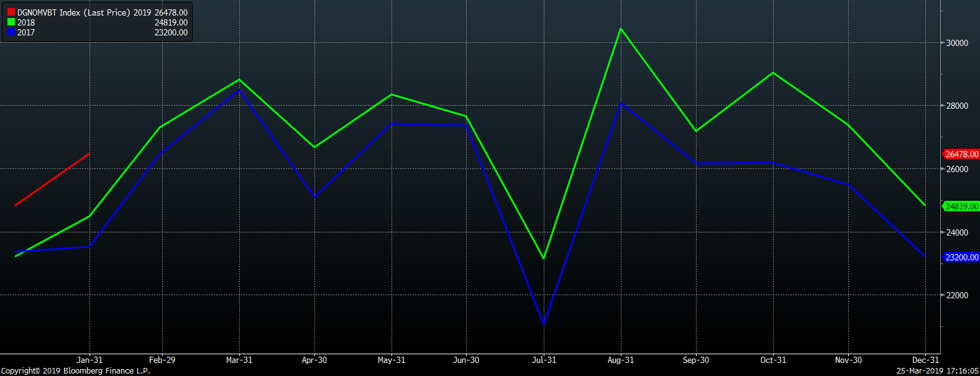Viewport: 980px width, 376px height.
Task: Select the Dec-31 date label on x-axis
Action: tap(925, 360)
